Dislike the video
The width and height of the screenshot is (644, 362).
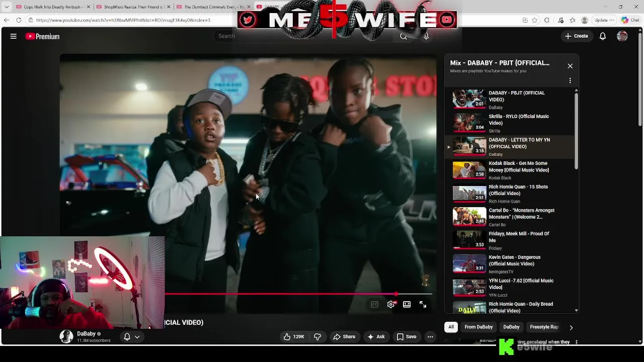pyautogui.click(x=317, y=337)
